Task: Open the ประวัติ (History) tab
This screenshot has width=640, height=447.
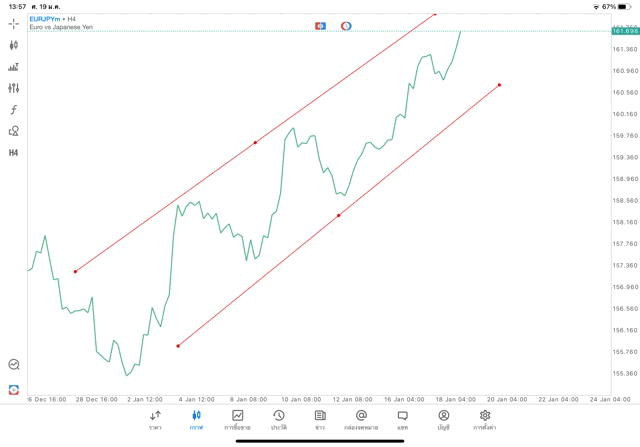Action: 278,419
